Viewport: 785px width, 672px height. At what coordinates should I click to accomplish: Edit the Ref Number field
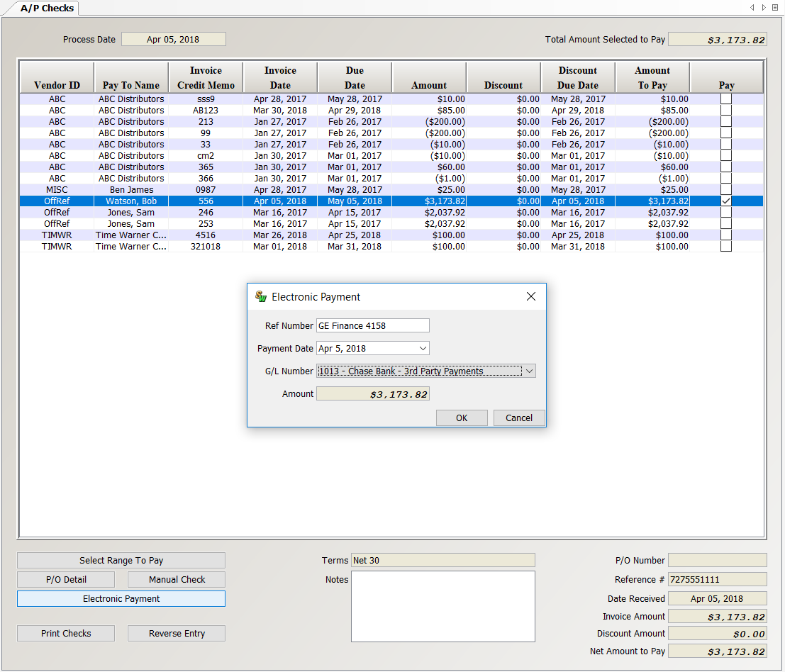coord(373,326)
